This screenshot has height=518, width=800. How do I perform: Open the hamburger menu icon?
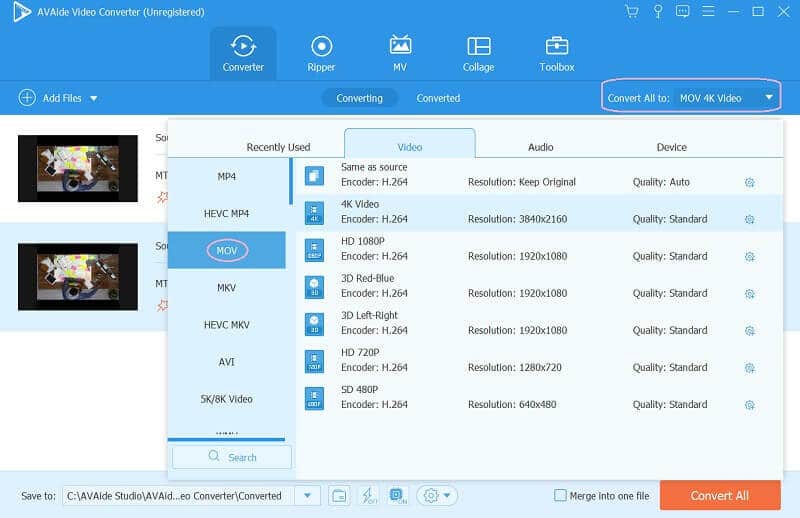click(x=708, y=11)
